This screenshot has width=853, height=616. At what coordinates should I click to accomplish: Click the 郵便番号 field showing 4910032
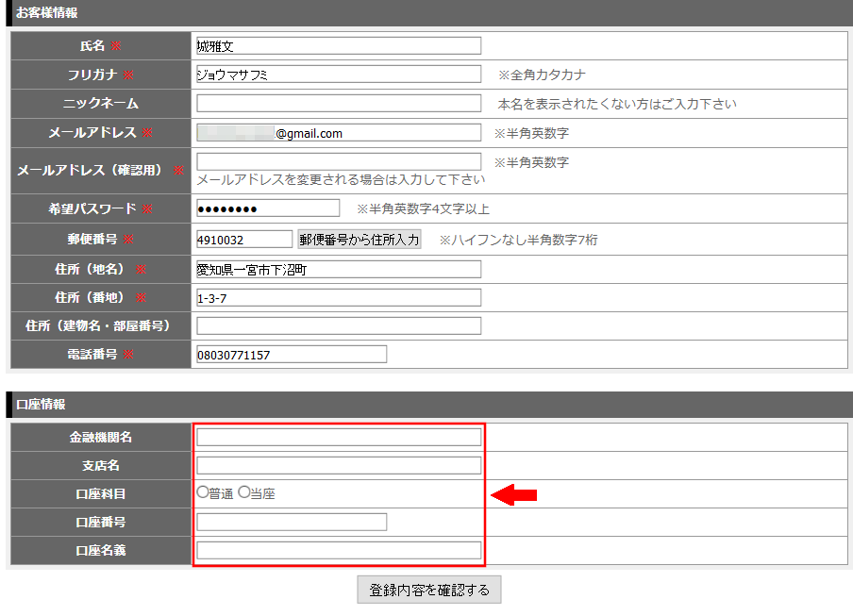point(244,240)
